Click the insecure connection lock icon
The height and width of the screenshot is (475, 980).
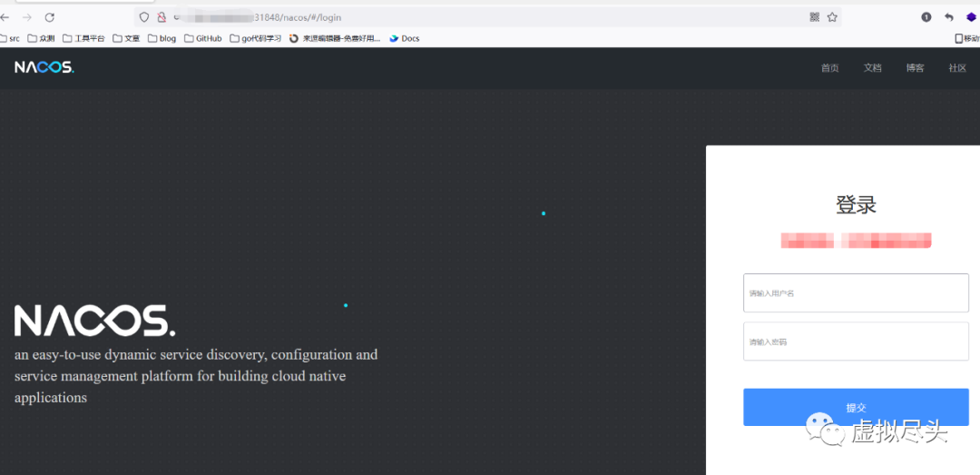click(162, 17)
